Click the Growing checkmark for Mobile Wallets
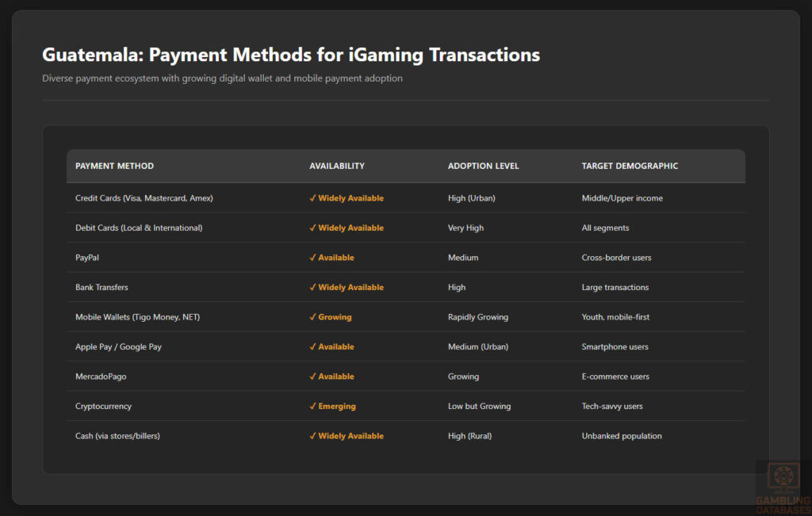812x516 pixels. (x=313, y=316)
